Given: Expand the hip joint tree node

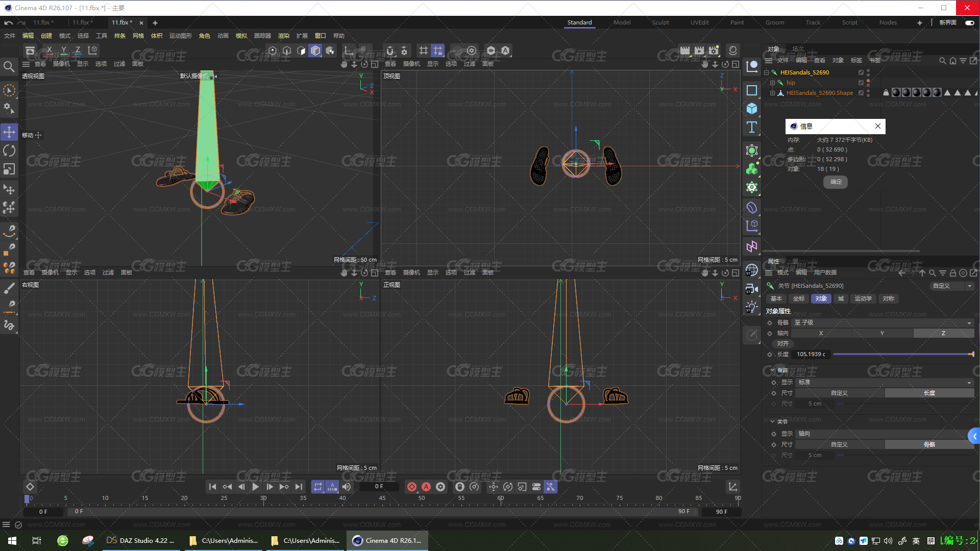Looking at the screenshot, I should point(772,83).
